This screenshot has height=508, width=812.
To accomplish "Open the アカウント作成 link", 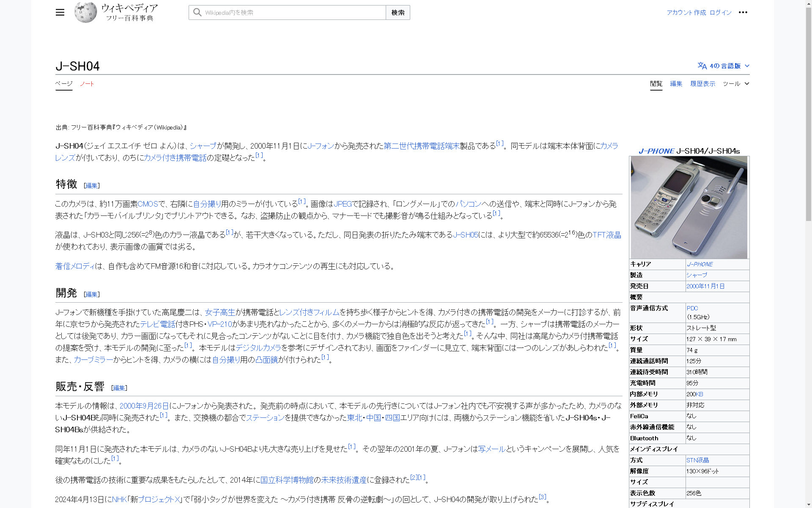I will pyautogui.click(x=686, y=12).
